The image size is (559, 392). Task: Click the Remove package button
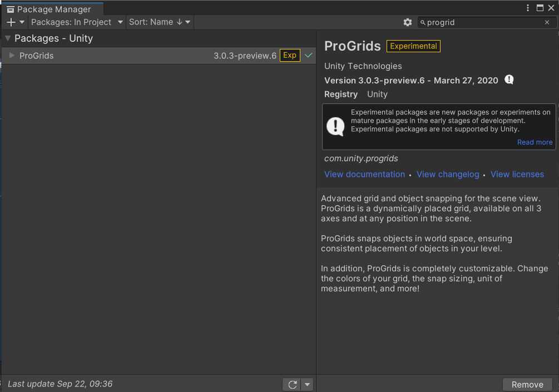(x=527, y=385)
